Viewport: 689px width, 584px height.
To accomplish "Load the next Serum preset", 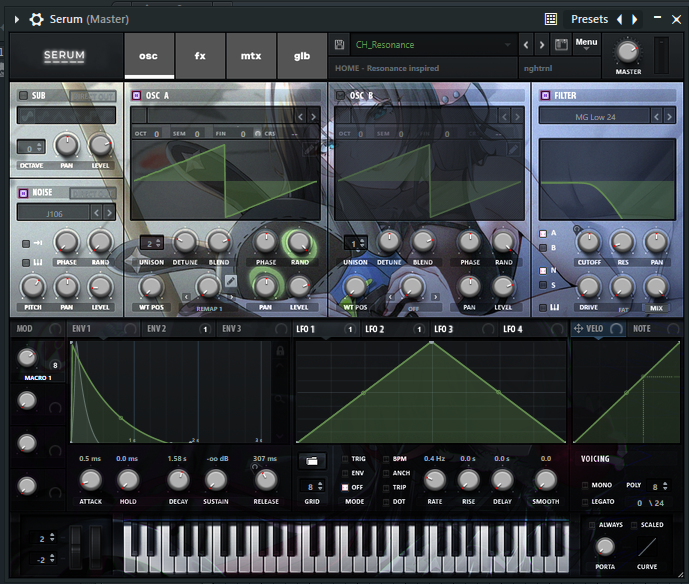I will pyautogui.click(x=542, y=45).
